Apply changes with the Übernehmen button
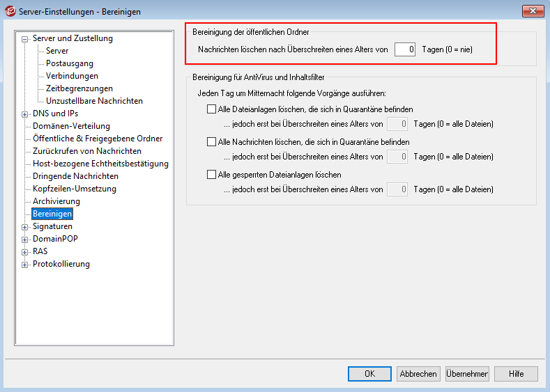Image resolution: width=550 pixels, height=392 pixels. (x=467, y=374)
